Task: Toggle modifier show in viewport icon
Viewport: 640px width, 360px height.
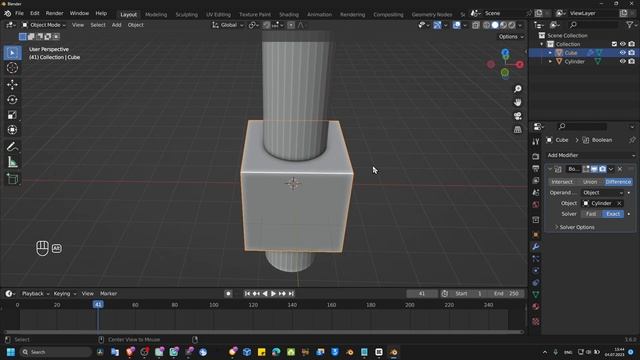Action: [x=594, y=169]
